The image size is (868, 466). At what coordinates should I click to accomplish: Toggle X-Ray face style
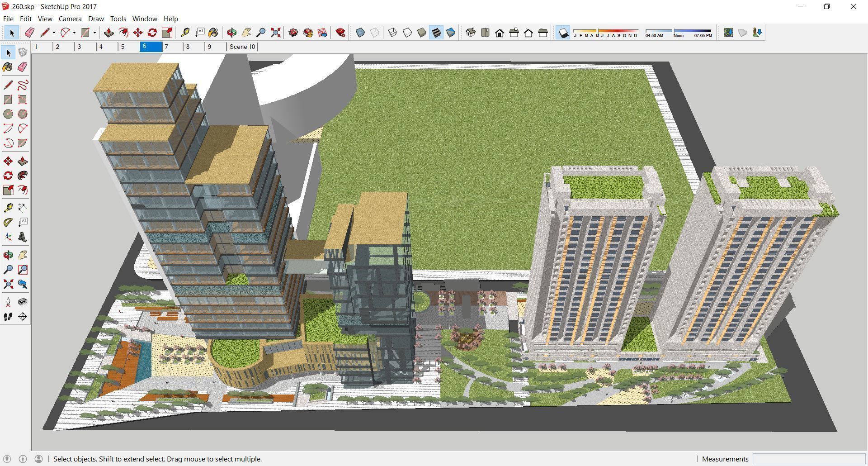360,33
